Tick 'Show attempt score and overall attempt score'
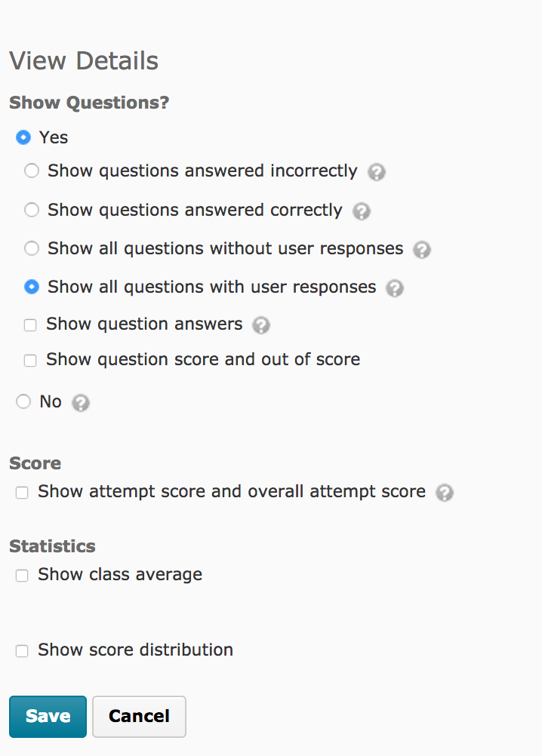 (x=22, y=493)
